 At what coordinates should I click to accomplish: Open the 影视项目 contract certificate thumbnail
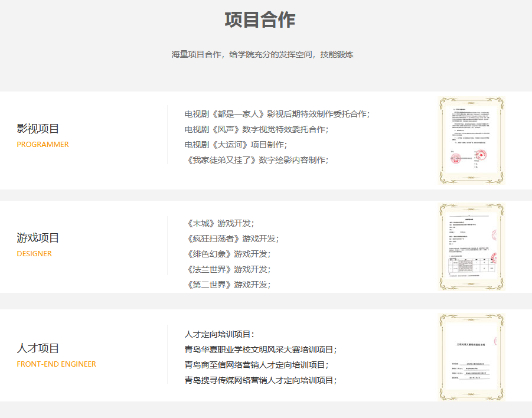tap(471, 141)
